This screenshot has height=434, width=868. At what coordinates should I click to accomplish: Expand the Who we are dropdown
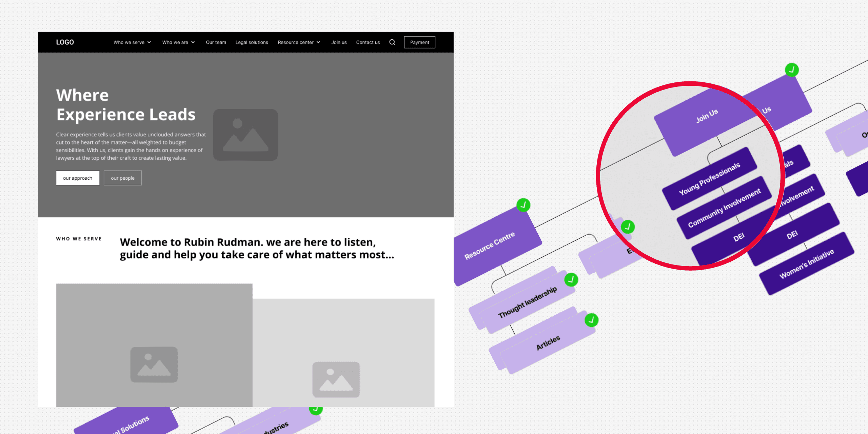178,42
